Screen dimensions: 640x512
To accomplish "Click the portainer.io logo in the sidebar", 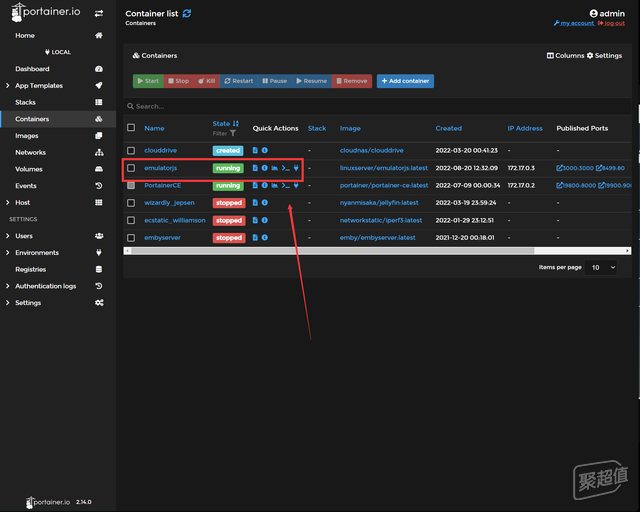I will pos(46,12).
